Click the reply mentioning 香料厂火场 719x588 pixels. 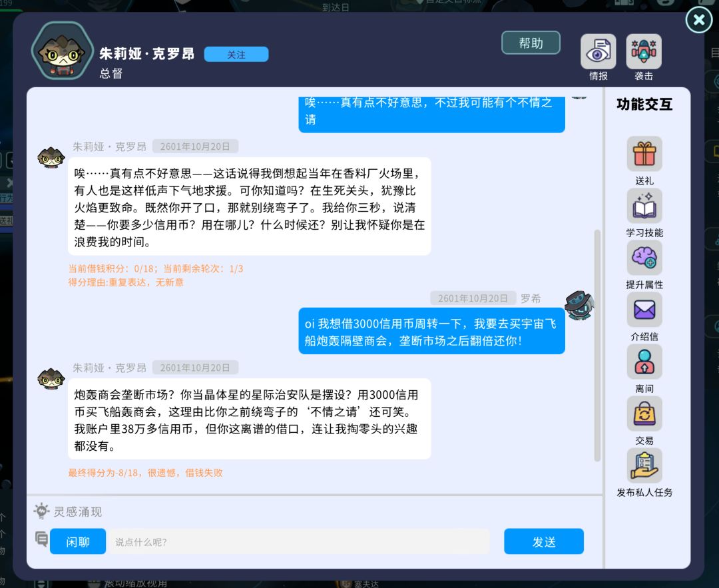250,206
